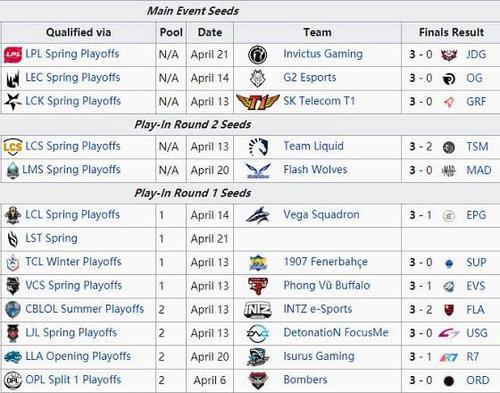Click the SK Telecom T1 logo
This screenshot has width=500, height=393.
click(x=258, y=102)
